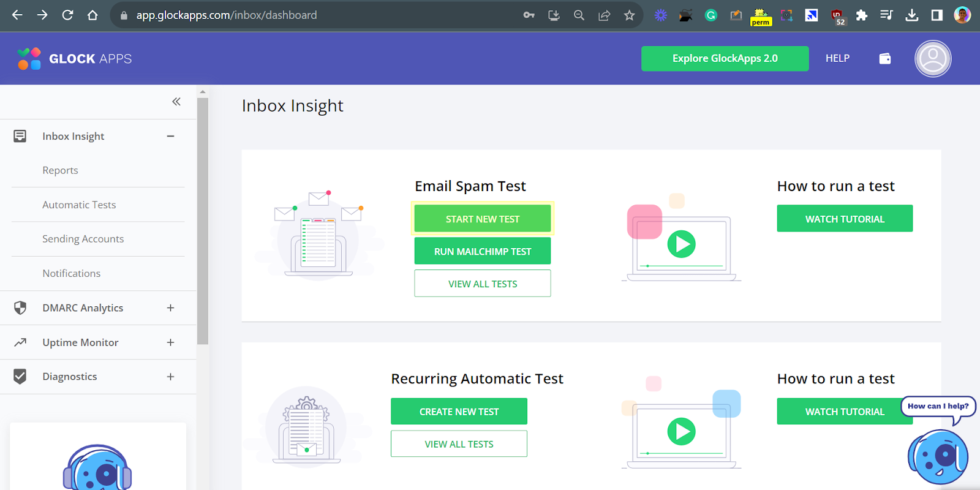Expand the Uptime Monitor section

click(x=170, y=342)
